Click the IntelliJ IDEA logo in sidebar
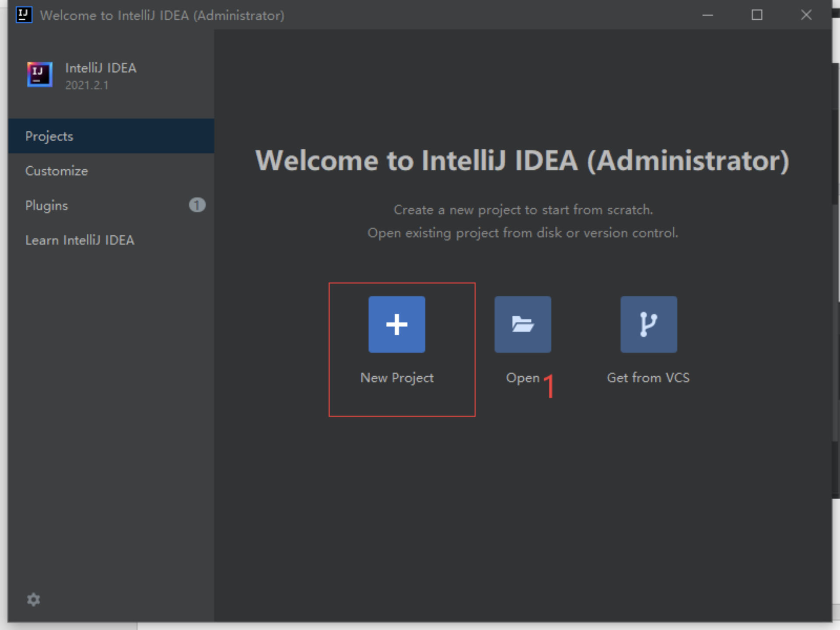Viewport: 840px width, 630px height. (x=39, y=74)
